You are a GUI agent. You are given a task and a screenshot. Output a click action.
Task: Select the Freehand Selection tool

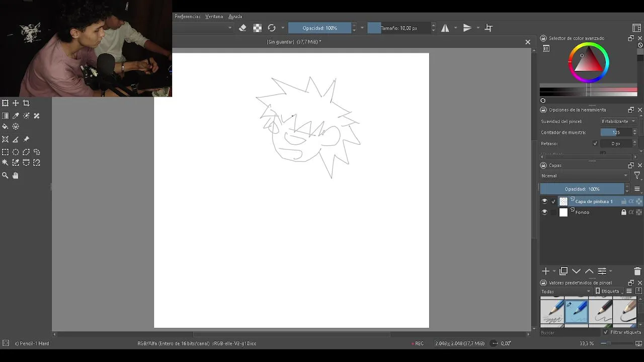click(37, 152)
